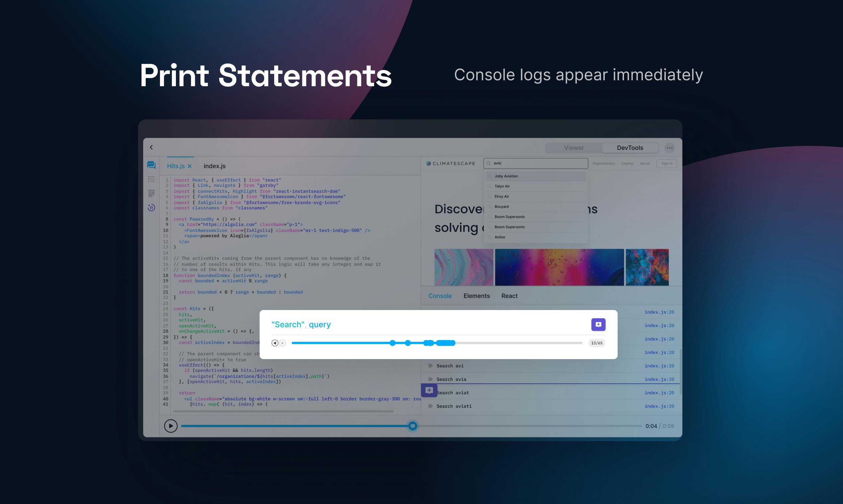Screen dimensions: 843x504
Task: Open index.js:20 link on the Search aviati row
Action: coord(659,406)
